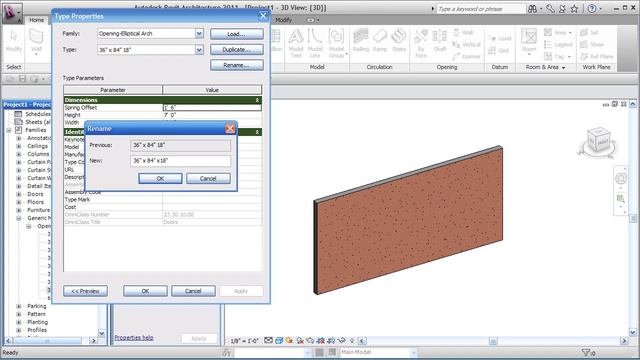Screen dimensions: 640x360
Task: Click the Modify tool in Select panel
Action: tap(13, 41)
